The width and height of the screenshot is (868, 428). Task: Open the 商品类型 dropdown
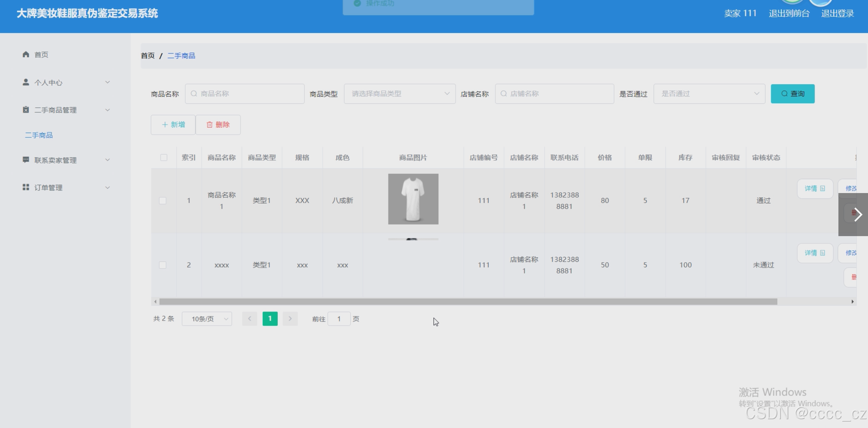pos(399,94)
